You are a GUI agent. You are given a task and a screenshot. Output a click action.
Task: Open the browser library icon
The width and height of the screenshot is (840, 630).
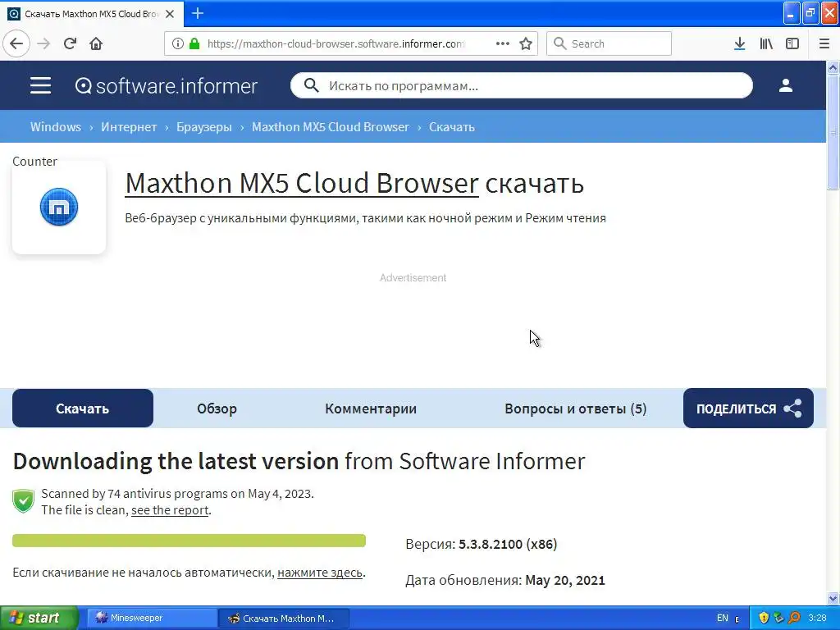pos(766,43)
